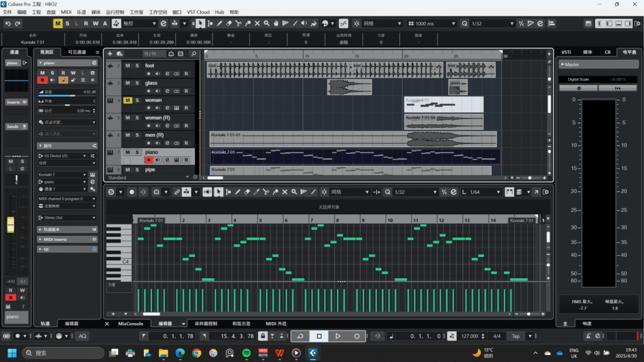Solo the foot track

click(x=136, y=66)
